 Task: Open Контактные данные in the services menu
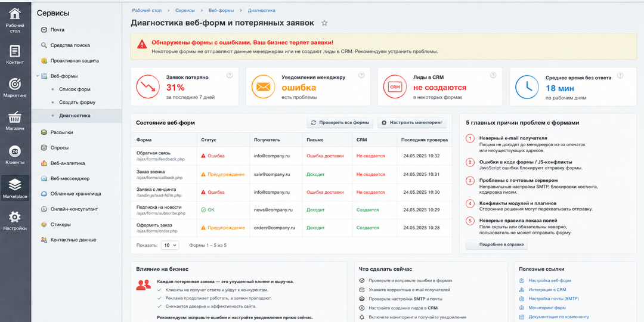tap(73, 240)
